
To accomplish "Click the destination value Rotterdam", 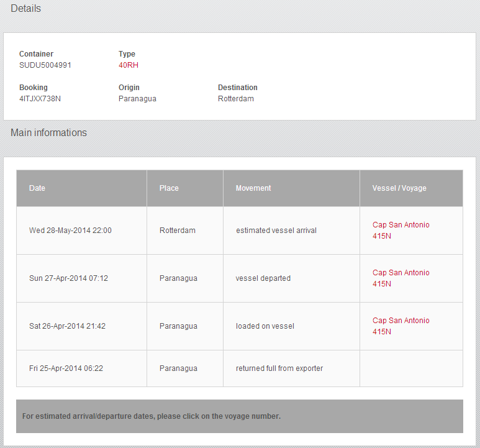I will tap(236, 99).
